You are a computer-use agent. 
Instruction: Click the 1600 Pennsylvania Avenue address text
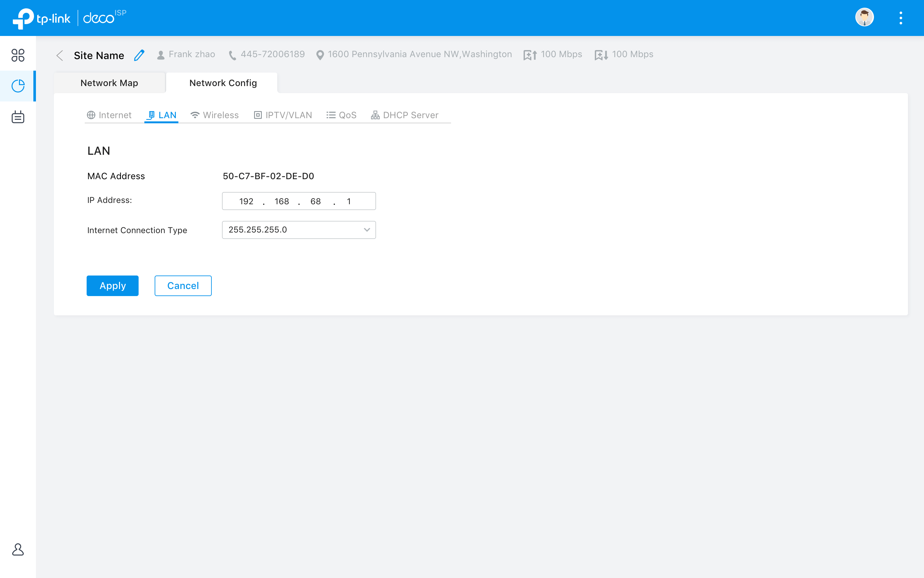pos(420,54)
